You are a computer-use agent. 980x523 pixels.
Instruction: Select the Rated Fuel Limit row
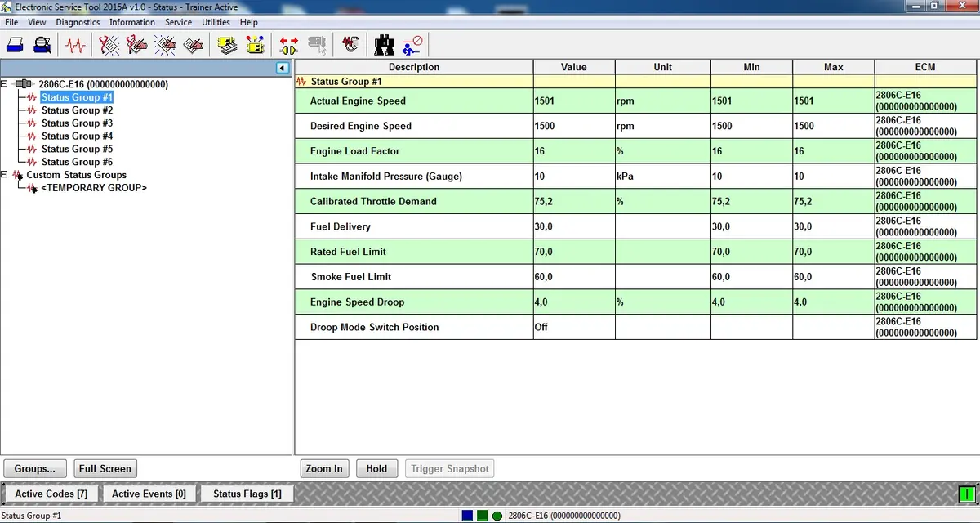coord(635,252)
